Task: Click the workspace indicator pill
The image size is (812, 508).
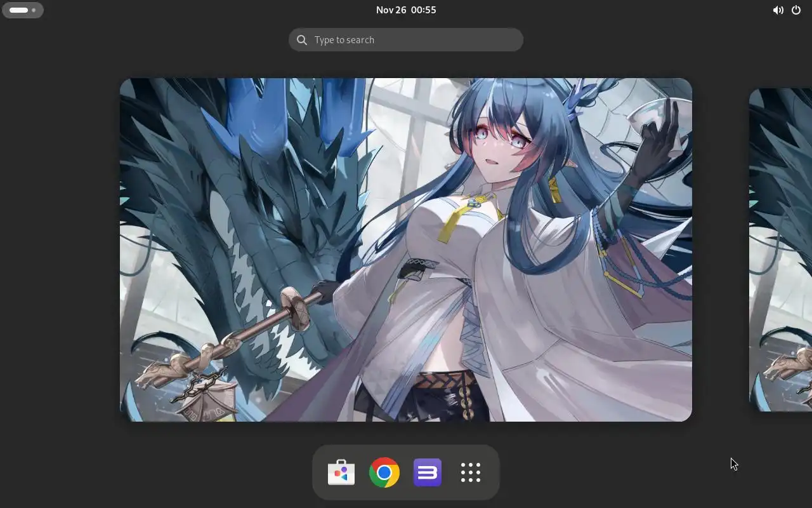Action: 23,10
